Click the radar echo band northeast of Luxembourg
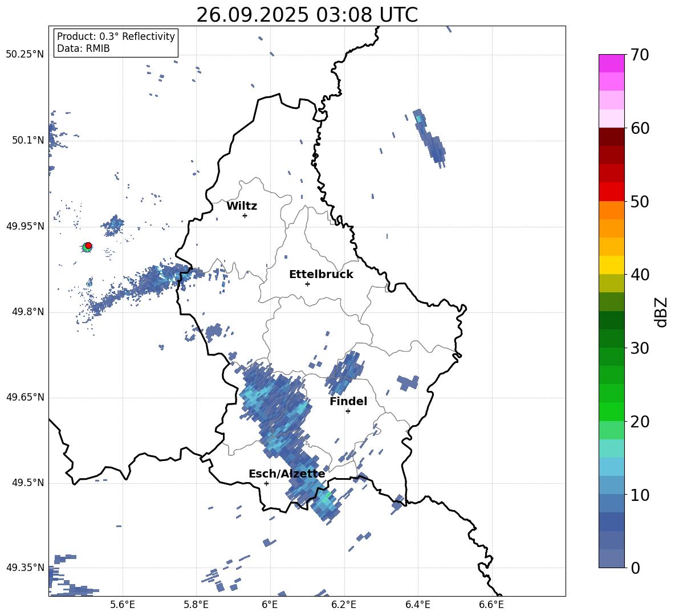This screenshot has height=616, width=675. (x=429, y=138)
